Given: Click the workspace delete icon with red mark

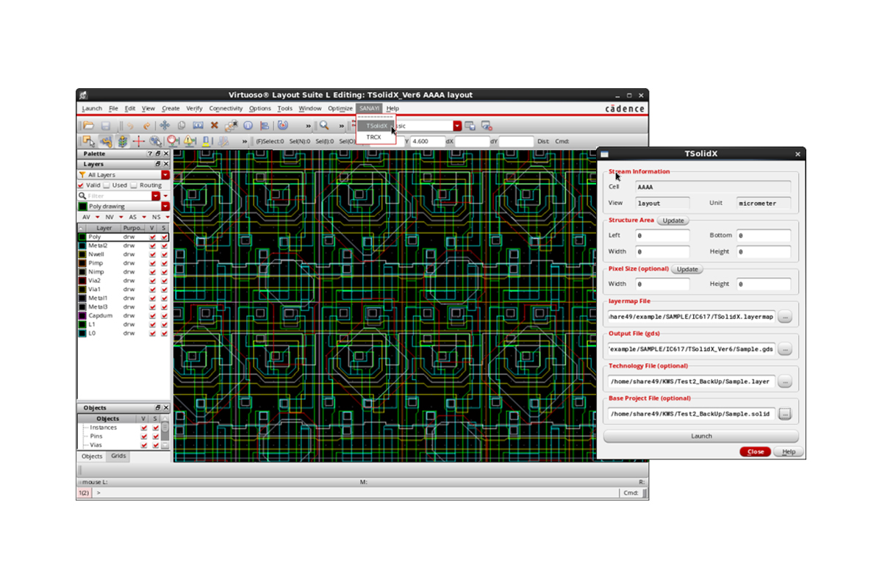Looking at the screenshot, I should coord(487,126).
